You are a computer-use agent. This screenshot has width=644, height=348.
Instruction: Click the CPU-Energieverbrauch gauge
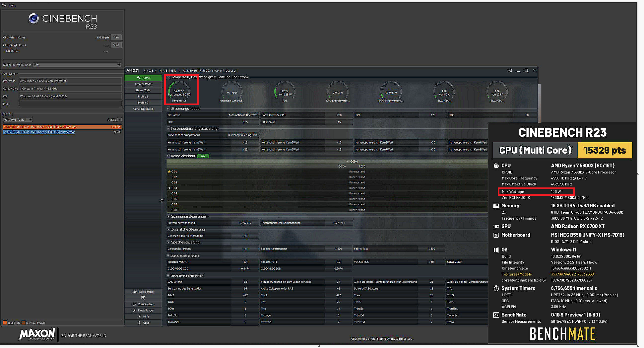pyautogui.click(x=338, y=92)
